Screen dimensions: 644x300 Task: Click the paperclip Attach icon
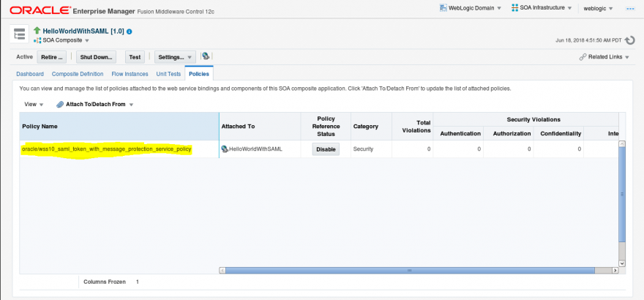click(x=60, y=104)
